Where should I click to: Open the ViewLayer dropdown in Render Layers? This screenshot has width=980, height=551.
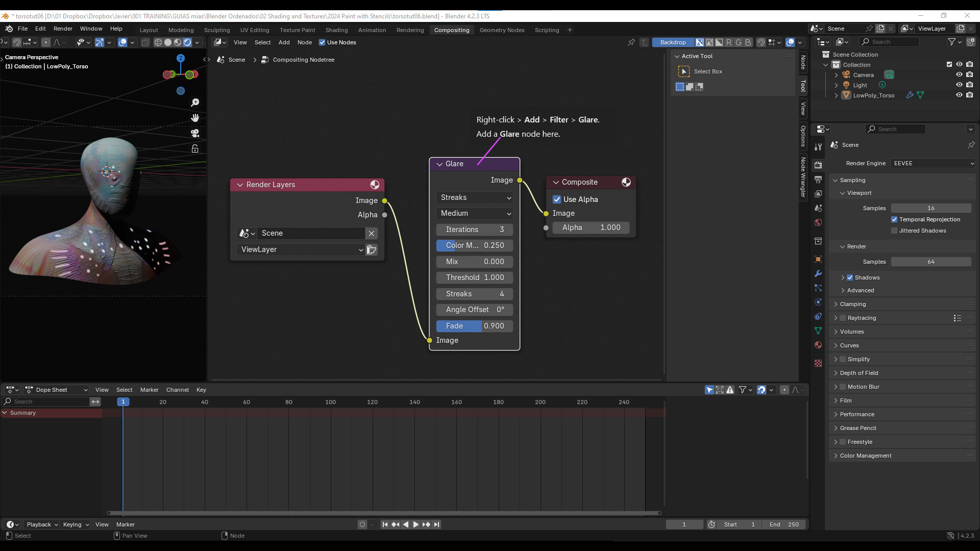click(301, 249)
